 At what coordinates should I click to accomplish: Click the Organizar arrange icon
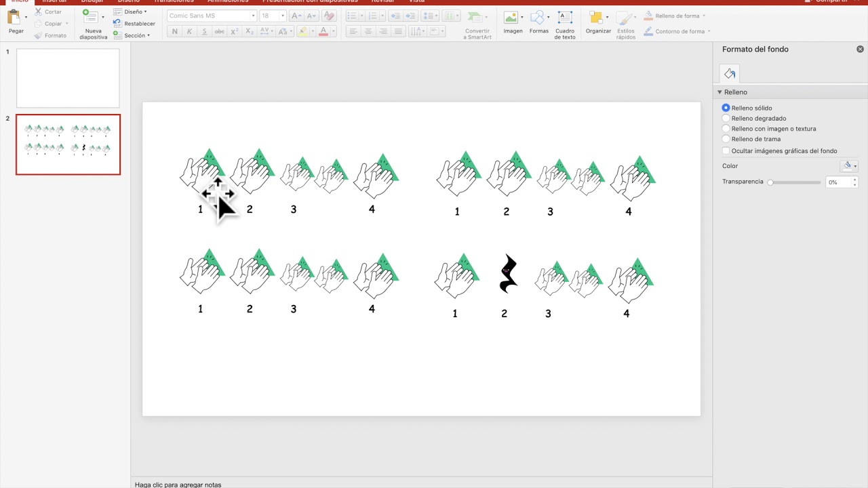tap(595, 18)
